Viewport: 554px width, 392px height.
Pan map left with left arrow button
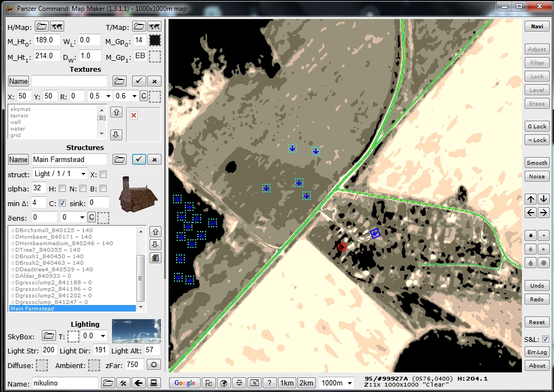pos(531,213)
